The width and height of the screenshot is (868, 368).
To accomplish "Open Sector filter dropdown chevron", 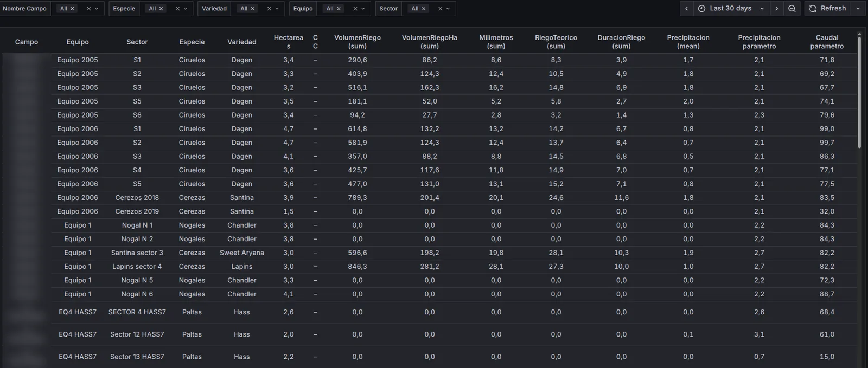I will (448, 9).
